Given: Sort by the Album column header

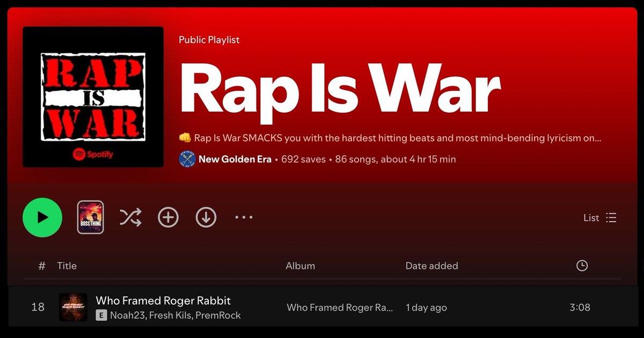Looking at the screenshot, I should click(x=301, y=266).
